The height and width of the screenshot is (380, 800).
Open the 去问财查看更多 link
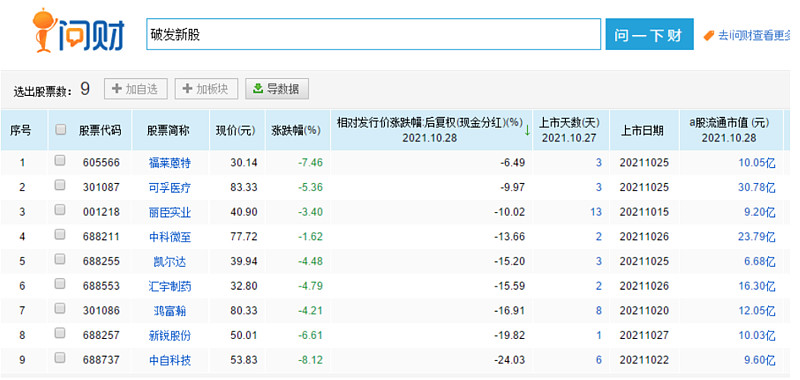[754, 36]
